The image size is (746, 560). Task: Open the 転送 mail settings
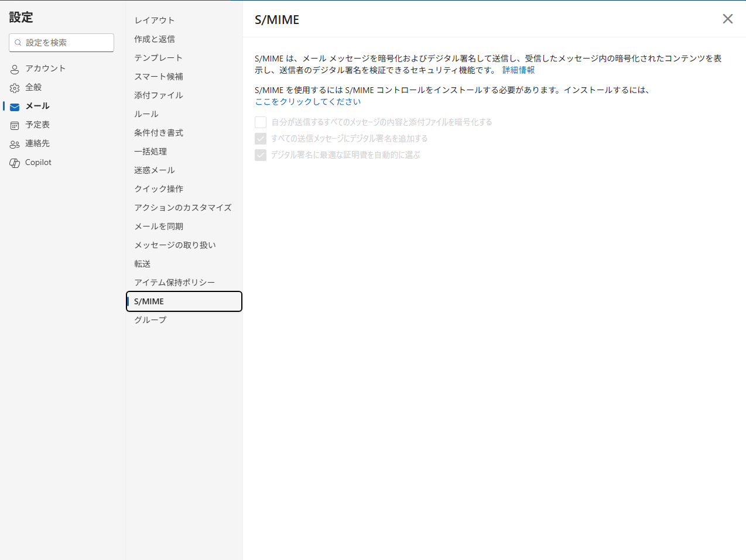(184, 264)
